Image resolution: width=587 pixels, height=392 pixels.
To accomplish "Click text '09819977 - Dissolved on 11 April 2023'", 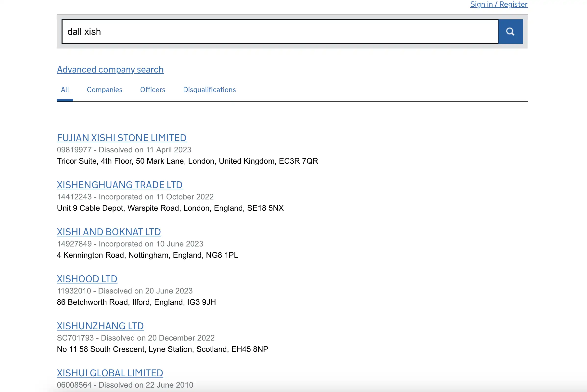I will [x=124, y=150].
